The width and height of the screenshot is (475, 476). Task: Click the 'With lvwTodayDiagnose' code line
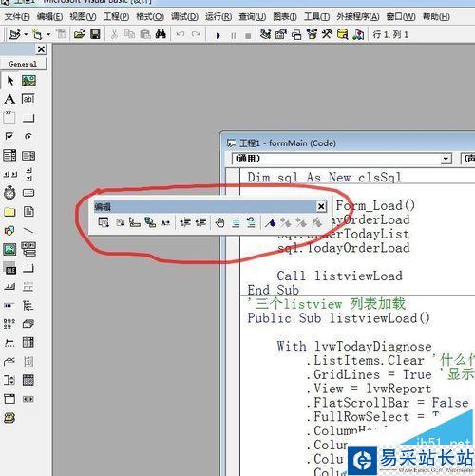click(354, 346)
